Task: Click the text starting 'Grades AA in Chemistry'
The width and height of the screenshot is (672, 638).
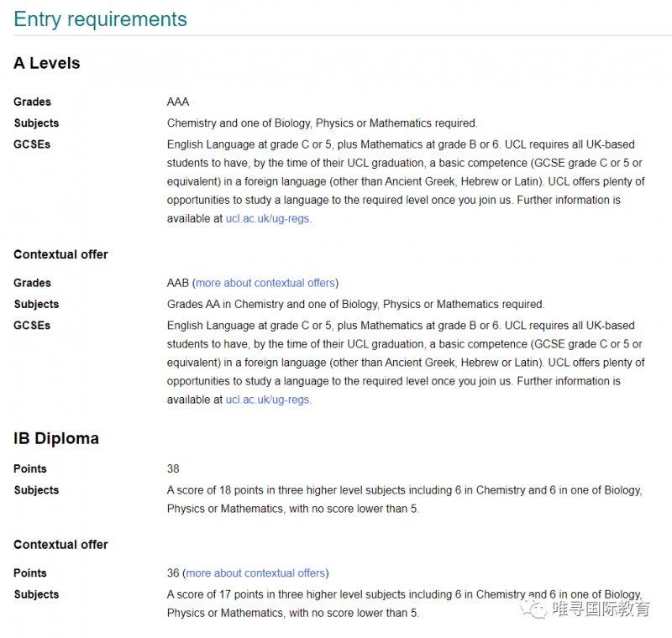Action: pyautogui.click(x=355, y=305)
